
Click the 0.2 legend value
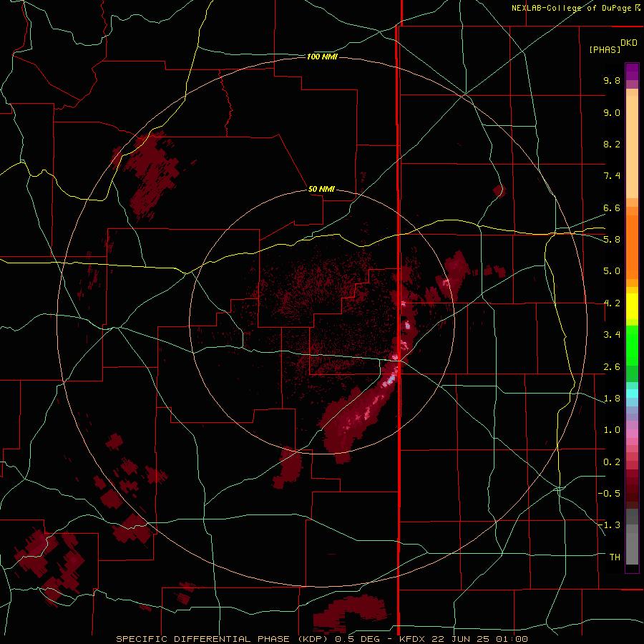[x=612, y=462]
